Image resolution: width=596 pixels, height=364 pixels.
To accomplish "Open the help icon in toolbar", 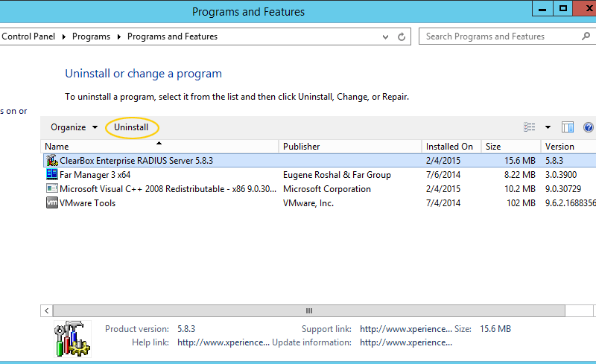I will [589, 127].
